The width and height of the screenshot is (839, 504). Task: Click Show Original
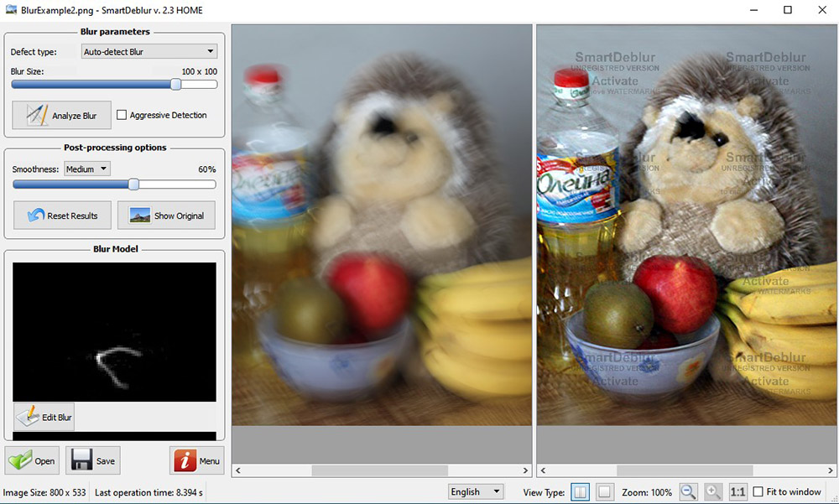(x=166, y=215)
